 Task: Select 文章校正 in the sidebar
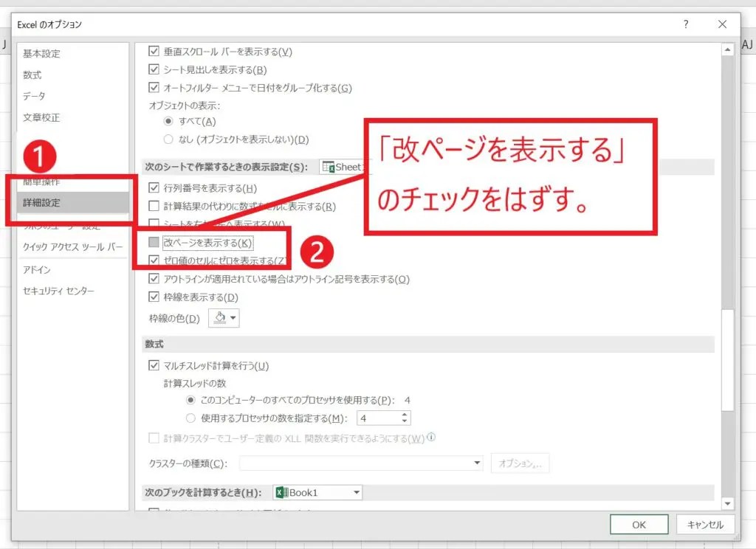pyautogui.click(x=41, y=117)
